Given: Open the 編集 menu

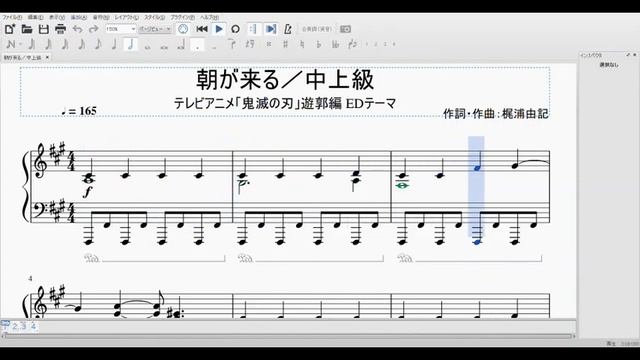Looking at the screenshot, I should click(35, 18).
